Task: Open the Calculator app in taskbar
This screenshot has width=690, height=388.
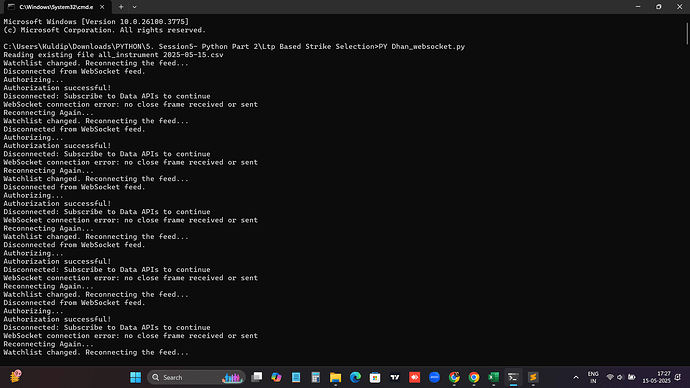Action: pyautogui.click(x=316, y=377)
